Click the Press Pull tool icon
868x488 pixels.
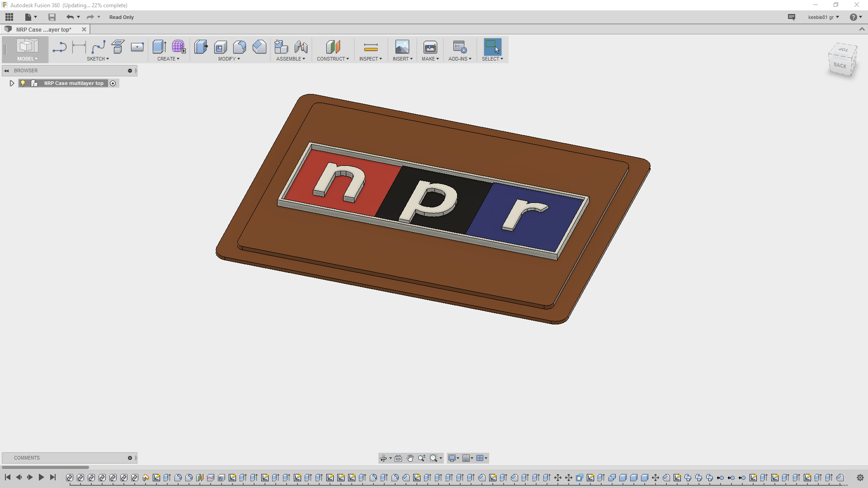201,47
